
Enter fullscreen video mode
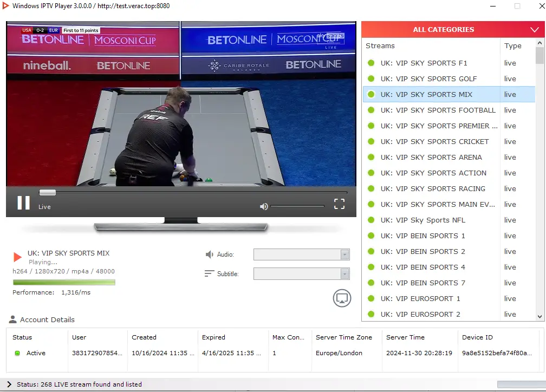click(x=339, y=204)
